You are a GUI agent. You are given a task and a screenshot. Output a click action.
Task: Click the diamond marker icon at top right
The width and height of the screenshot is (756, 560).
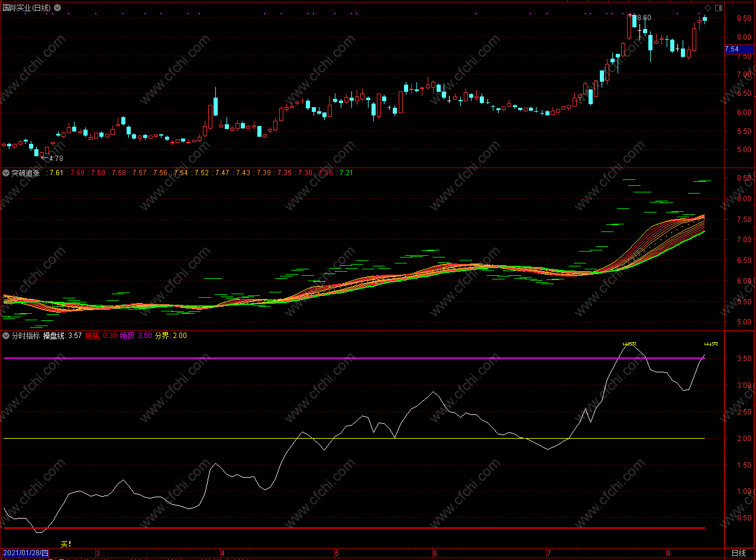(708, 8)
